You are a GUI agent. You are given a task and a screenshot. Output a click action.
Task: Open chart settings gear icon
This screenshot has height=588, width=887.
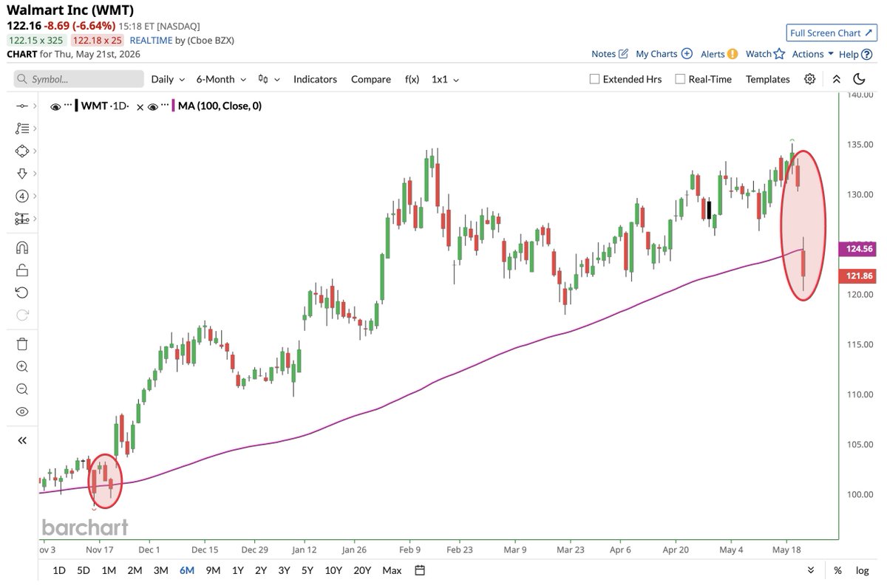point(810,79)
